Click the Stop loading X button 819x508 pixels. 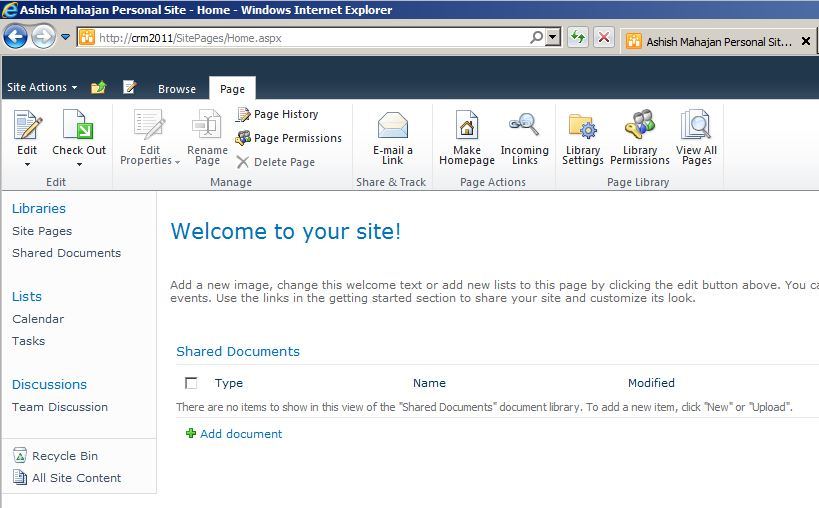click(x=604, y=37)
